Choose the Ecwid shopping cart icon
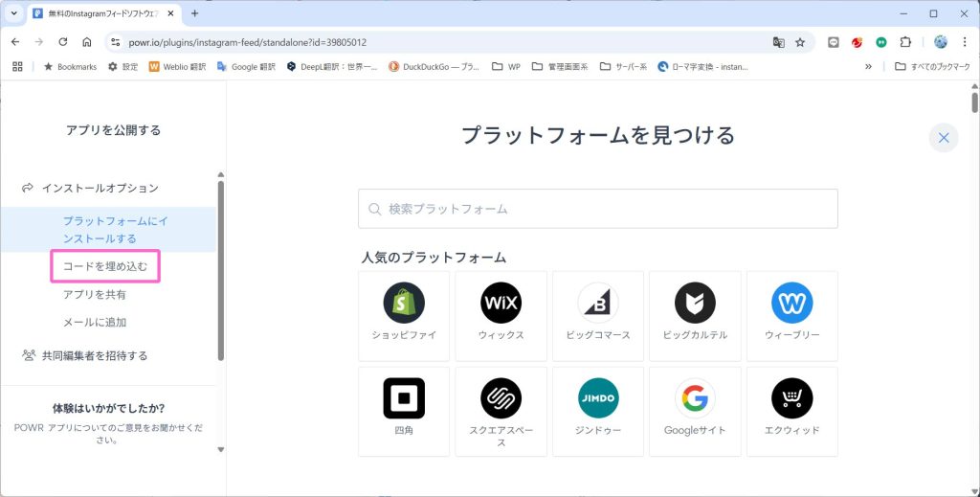The height and width of the screenshot is (497, 980). (x=791, y=398)
